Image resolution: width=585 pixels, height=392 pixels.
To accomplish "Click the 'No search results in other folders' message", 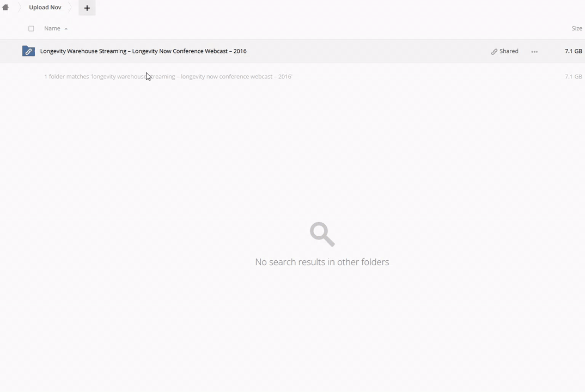I will pos(322,262).
